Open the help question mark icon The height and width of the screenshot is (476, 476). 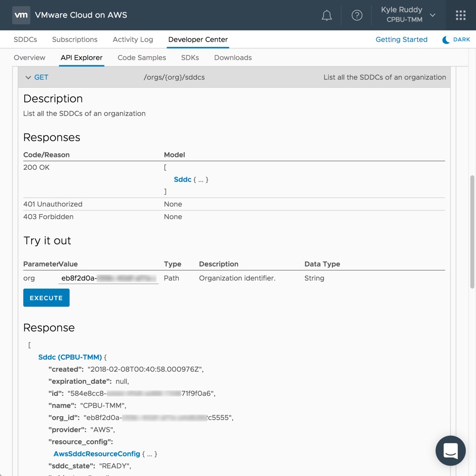coord(357,15)
